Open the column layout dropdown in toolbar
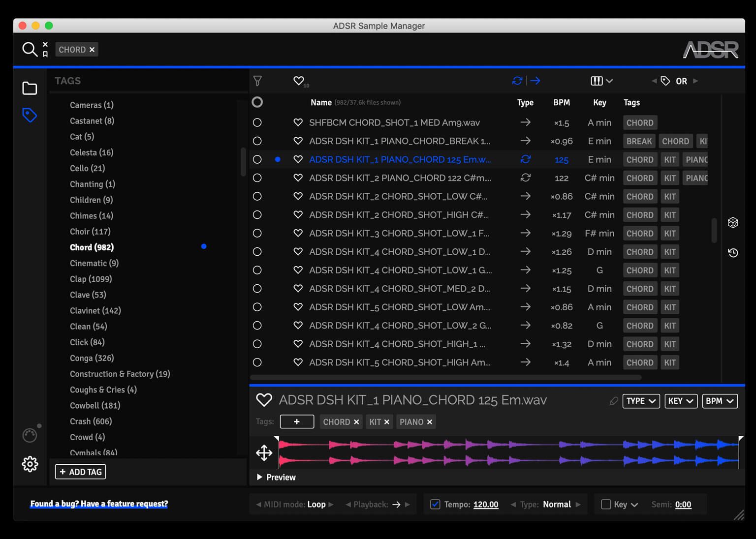 coord(600,81)
